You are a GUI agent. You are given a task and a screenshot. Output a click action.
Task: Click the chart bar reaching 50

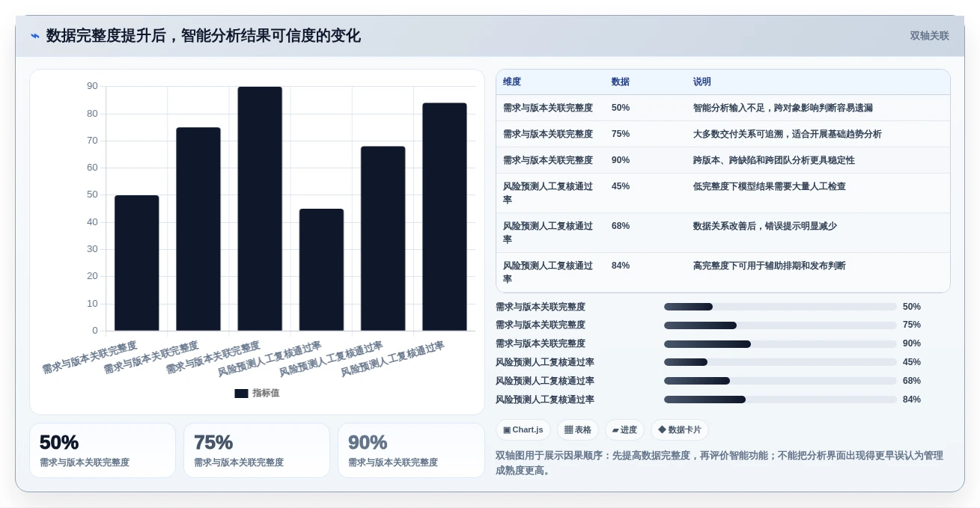tap(137, 263)
